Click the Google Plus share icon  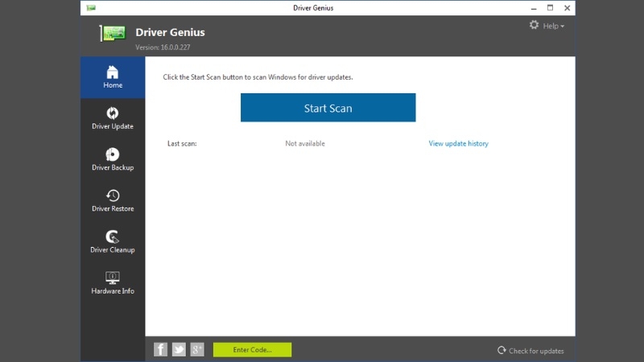tap(197, 349)
